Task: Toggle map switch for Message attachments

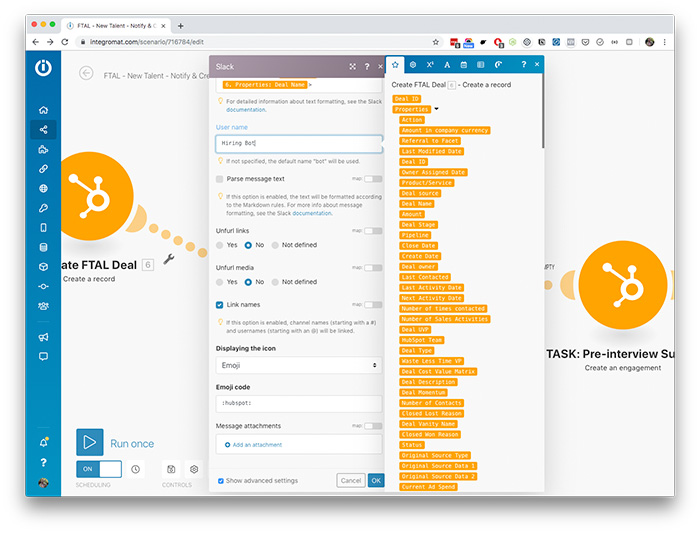Action: pyautogui.click(x=373, y=426)
